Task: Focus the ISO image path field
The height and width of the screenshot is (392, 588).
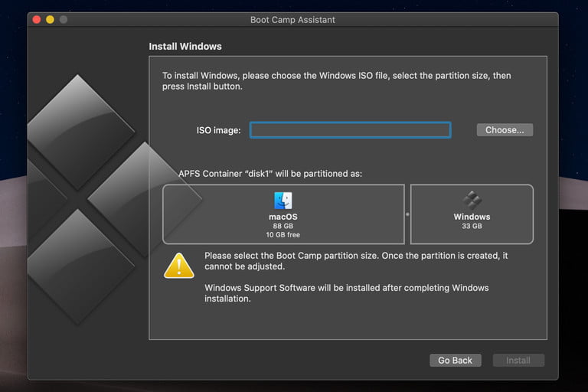Action: tap(350, 130)
